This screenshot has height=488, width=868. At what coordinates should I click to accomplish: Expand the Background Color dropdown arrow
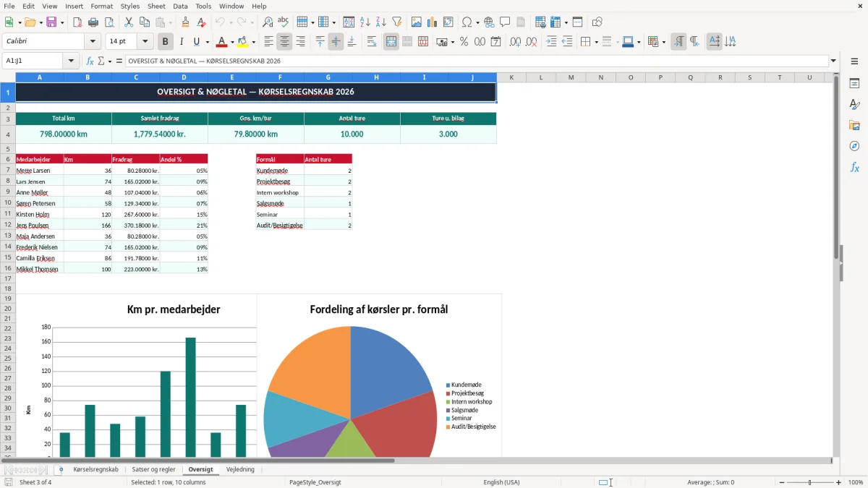click(254, 42)
